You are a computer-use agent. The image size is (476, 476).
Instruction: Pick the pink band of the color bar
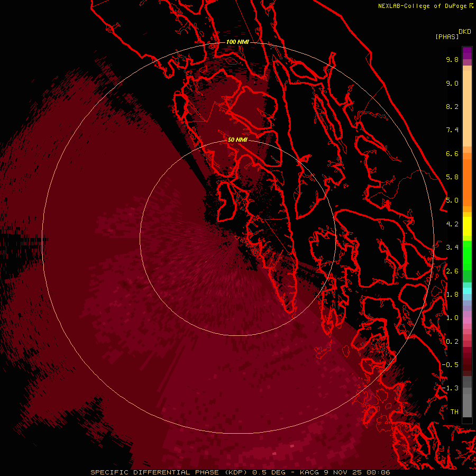(467, 321)
